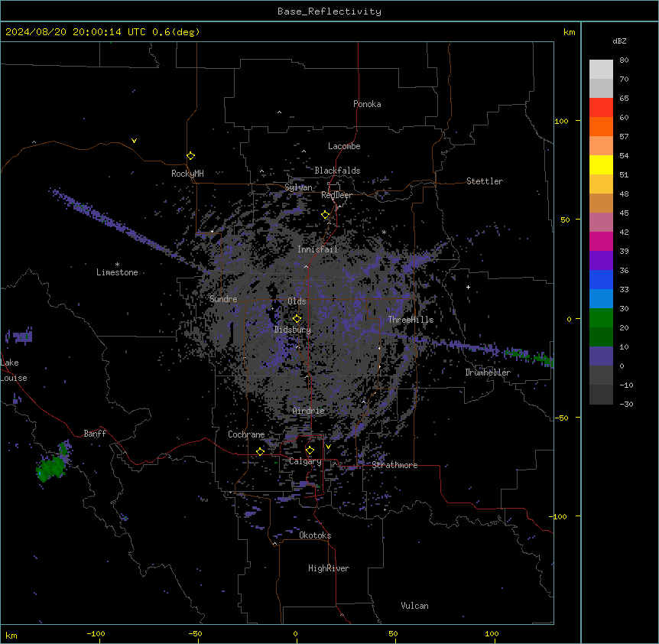Click the yellow diamond marker below Cochrane

[x=260, y=451]
